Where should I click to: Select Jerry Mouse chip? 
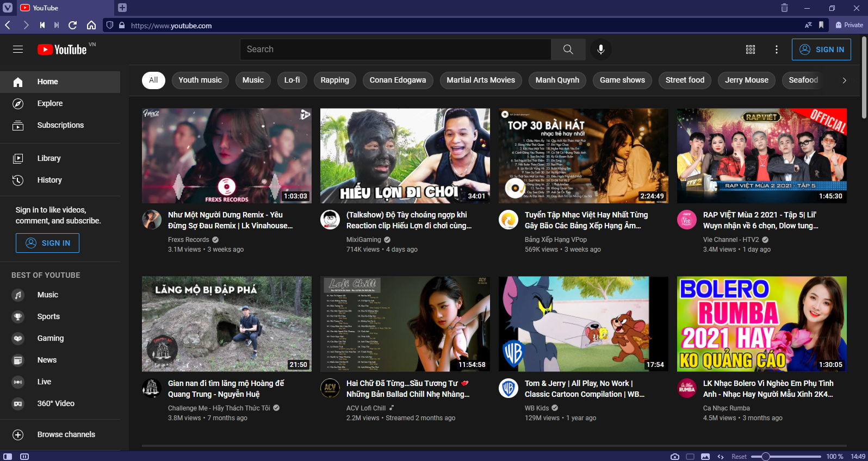click(747, 80)
